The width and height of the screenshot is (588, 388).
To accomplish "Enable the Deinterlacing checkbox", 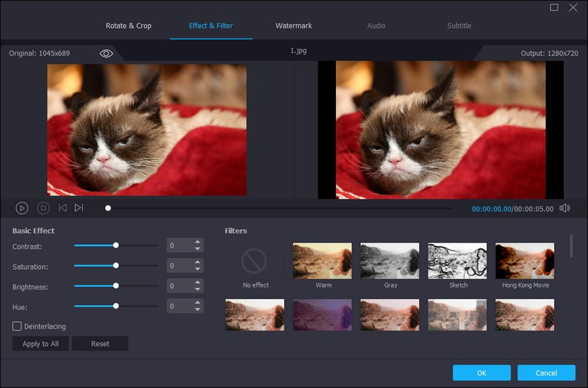I will click(x=17, y=326).
